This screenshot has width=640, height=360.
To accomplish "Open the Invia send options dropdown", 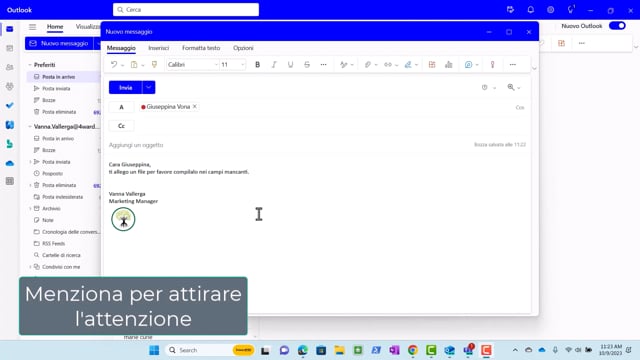I will 149,87.
